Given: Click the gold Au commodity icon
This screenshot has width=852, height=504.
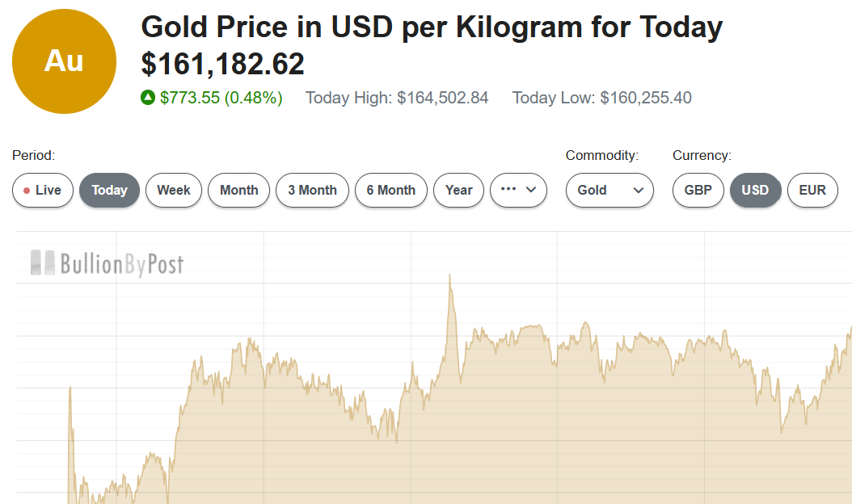Looking at the screenshot, I should tap(64, 61).
